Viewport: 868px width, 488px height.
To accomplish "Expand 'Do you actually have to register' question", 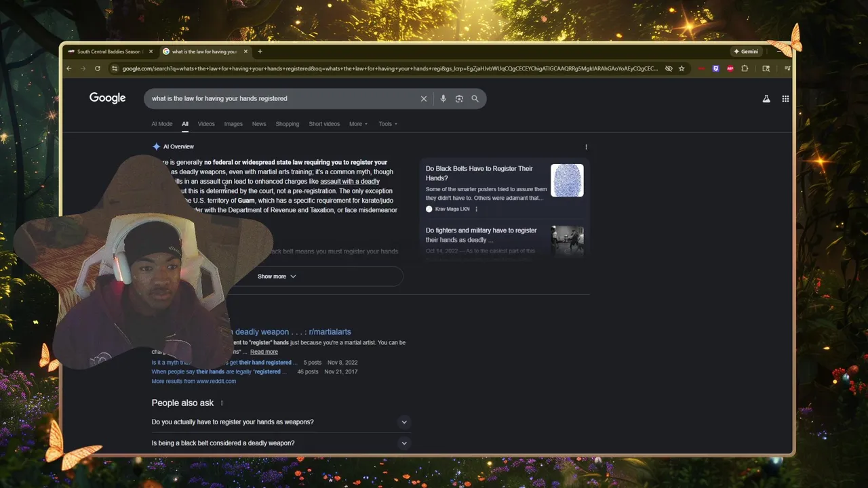I will point(281,422).
